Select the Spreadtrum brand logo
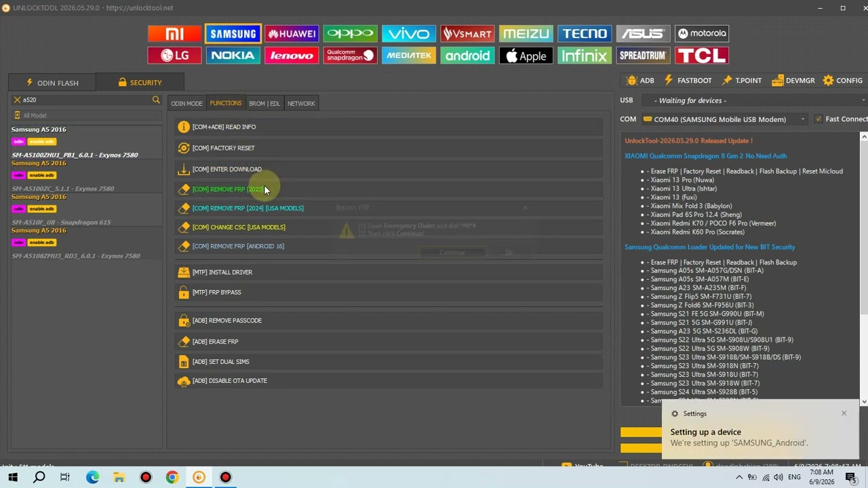 point(643,56)
